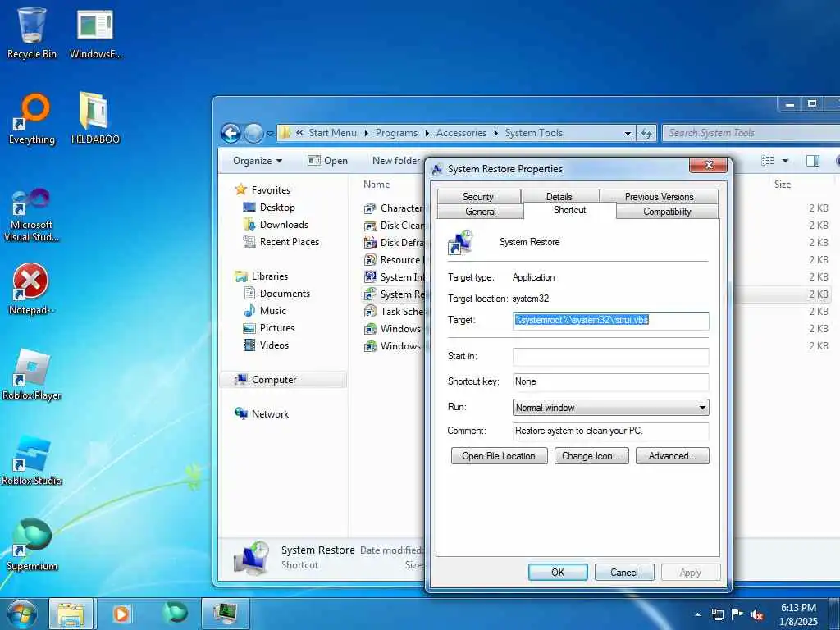
Task: Open Supermium from the taskbar
Action: click(x=176, y=614)
